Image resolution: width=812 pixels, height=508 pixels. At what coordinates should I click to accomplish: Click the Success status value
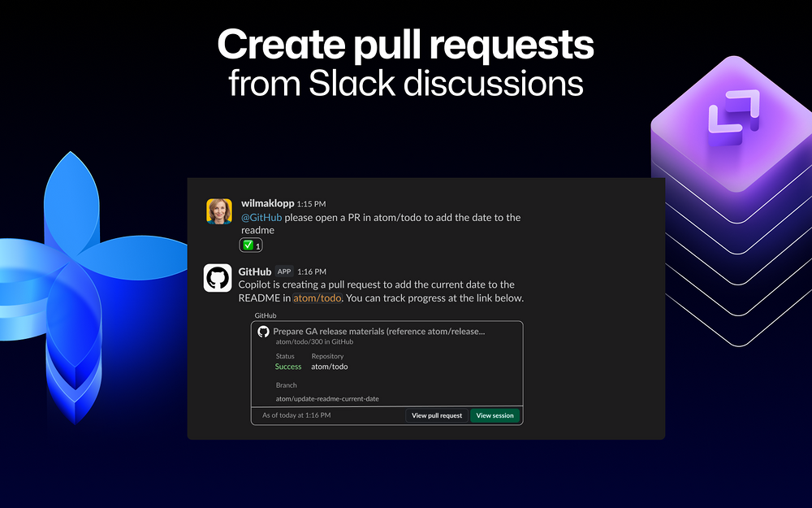click(x=288, y=367)
